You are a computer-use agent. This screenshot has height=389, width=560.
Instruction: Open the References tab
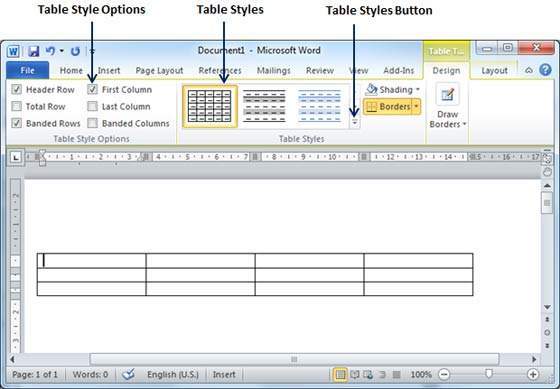tap(220, 70)
